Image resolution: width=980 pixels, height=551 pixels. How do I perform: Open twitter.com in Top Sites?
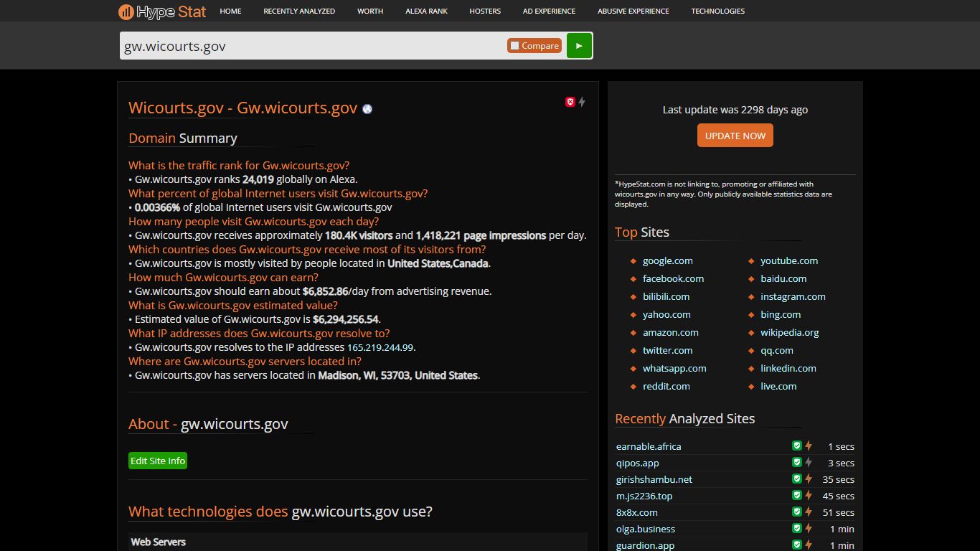[x=668, y=350]
